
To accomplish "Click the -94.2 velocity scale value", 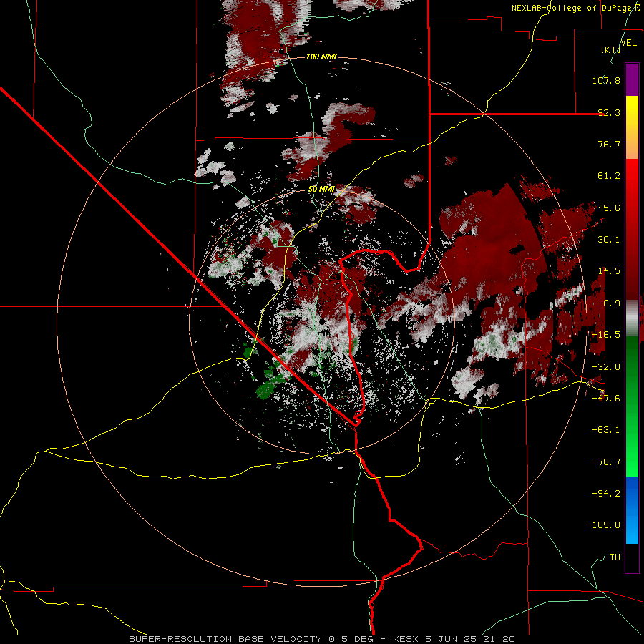I will pos(606,494).
